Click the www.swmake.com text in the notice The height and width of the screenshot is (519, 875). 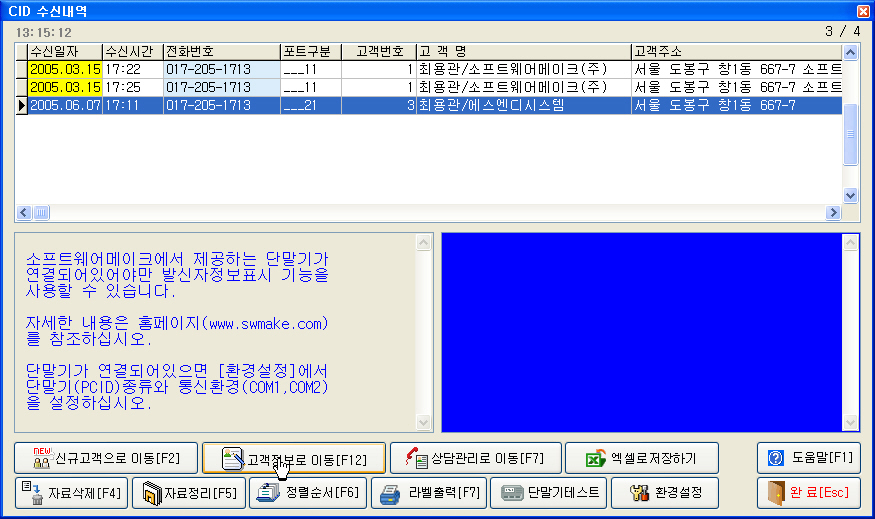coord(265,324)
